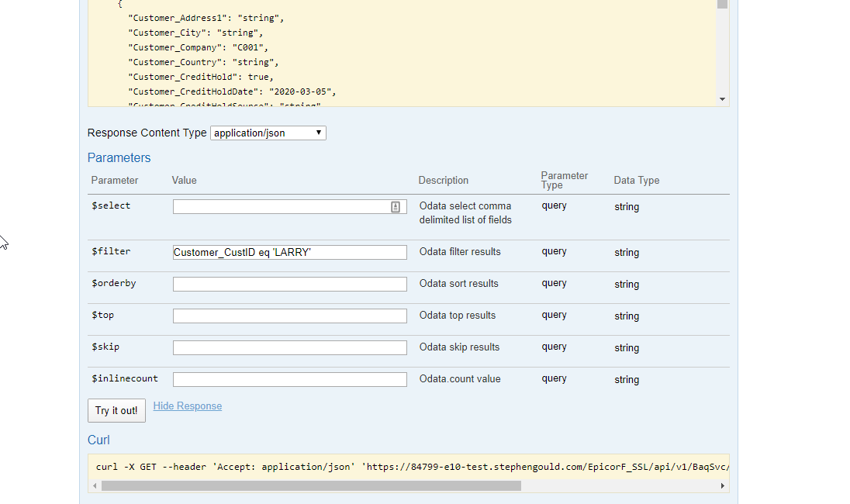The height and width of the screenshot is (504, 850).
Task: Click the "Customer_City" JSON line
Action: 195,33
